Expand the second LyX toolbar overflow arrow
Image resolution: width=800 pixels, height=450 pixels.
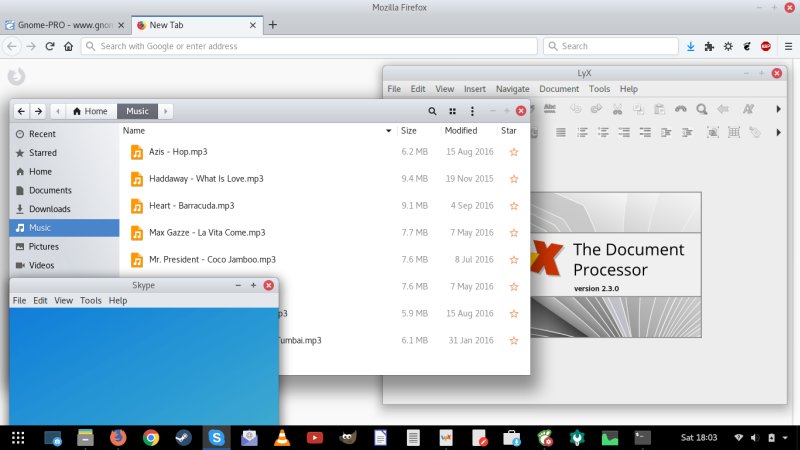click(778, 133)
